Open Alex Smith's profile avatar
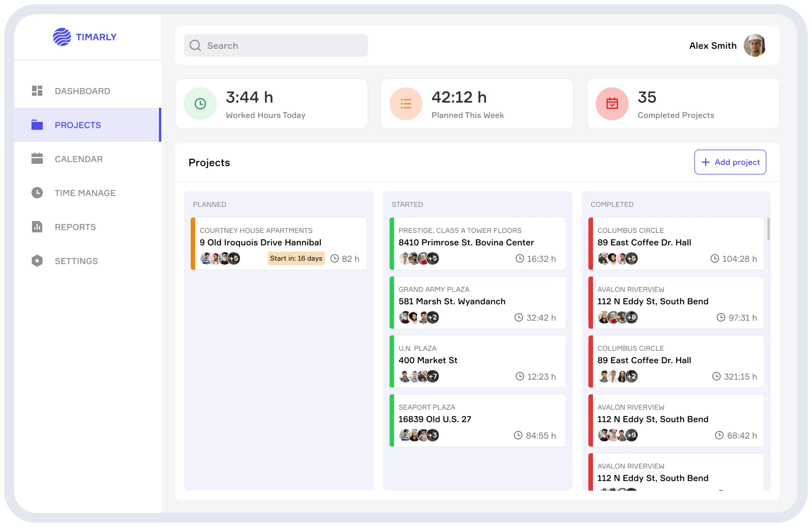Viewport: 812px width, 527px height. pos(754,46)
